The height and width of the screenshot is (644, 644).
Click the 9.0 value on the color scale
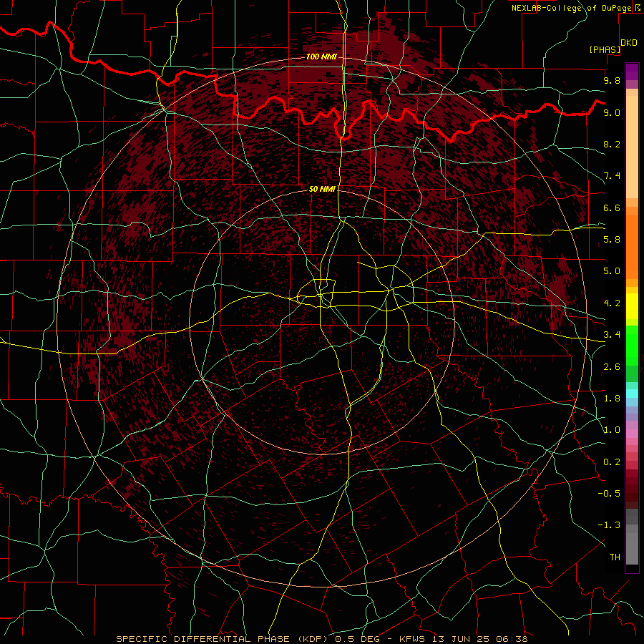click(x=612, y=112)
